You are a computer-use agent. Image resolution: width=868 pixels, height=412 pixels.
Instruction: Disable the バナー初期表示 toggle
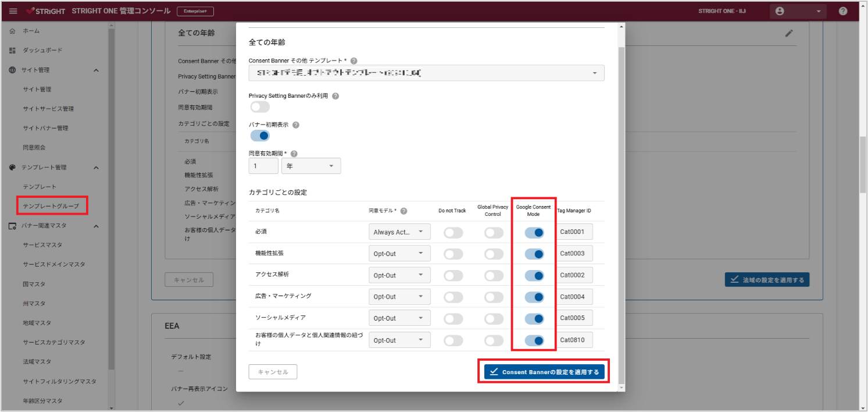tap(260, 136)
